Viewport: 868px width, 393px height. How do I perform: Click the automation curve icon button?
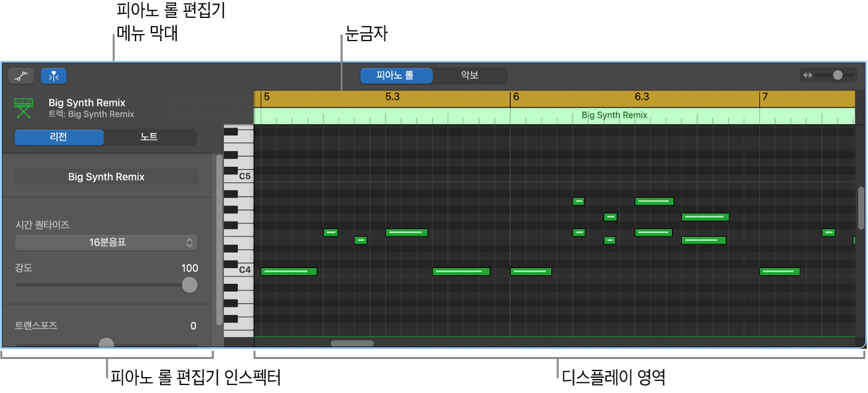pos(21,76)
